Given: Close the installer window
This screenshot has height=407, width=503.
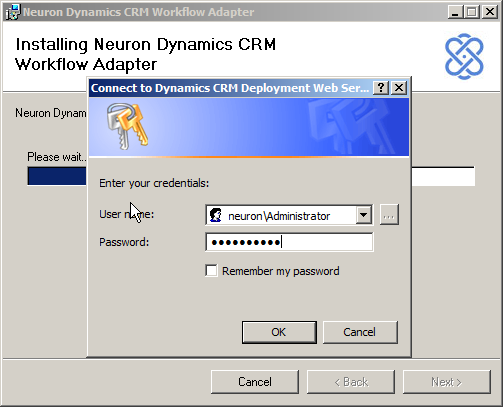Looking at the screenshot, I should point(490,12).
